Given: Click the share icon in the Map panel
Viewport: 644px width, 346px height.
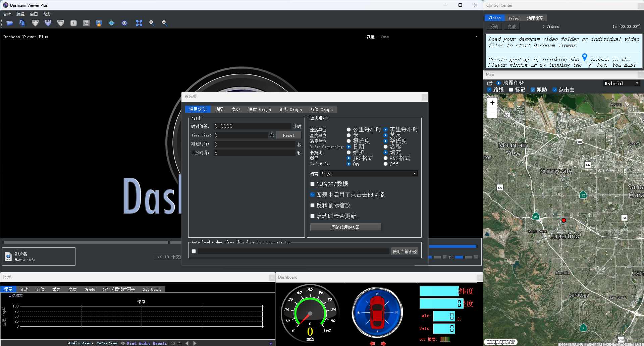Looking at the screenshot, I should [490, 83].
